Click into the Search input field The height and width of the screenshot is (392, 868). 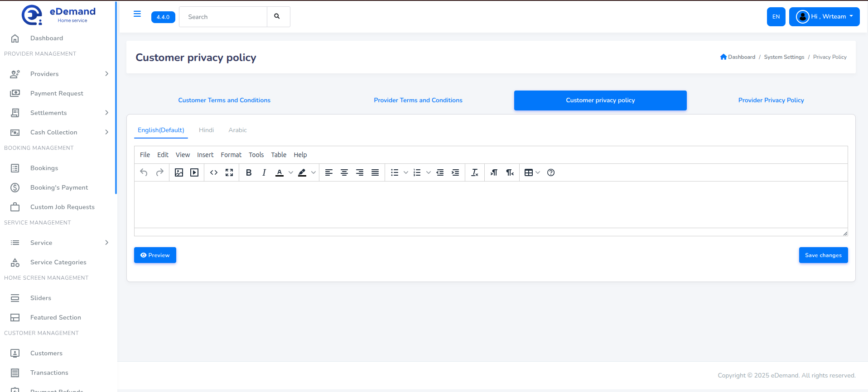click(223, 17)
